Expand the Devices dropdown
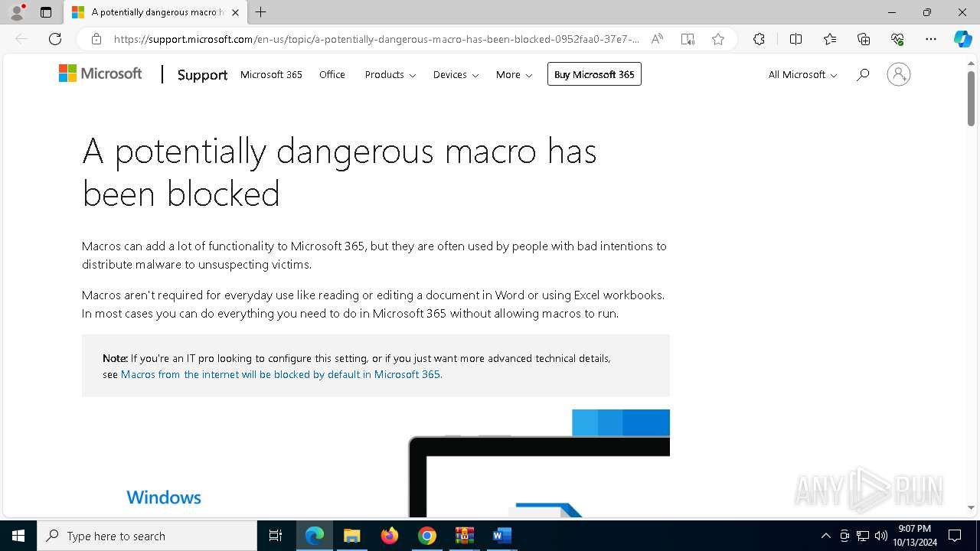The height and width of the screenshot is (551, 980). click(456, 74)
